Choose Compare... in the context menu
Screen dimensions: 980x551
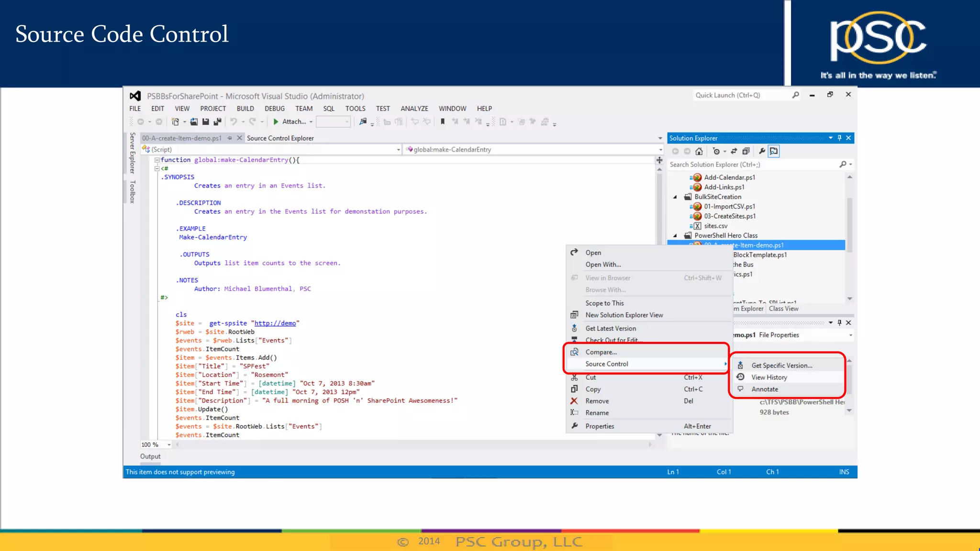649,352
